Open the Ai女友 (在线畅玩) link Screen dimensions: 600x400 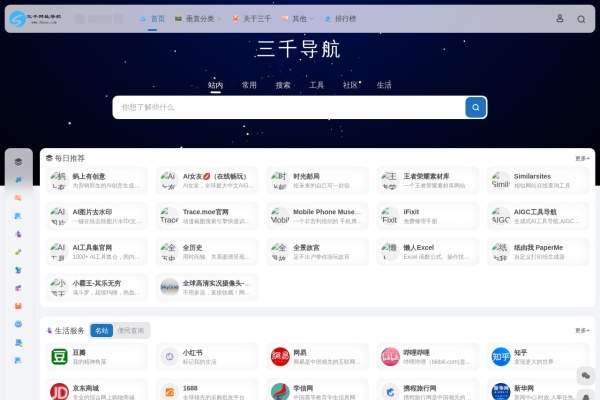pos(214,176)
